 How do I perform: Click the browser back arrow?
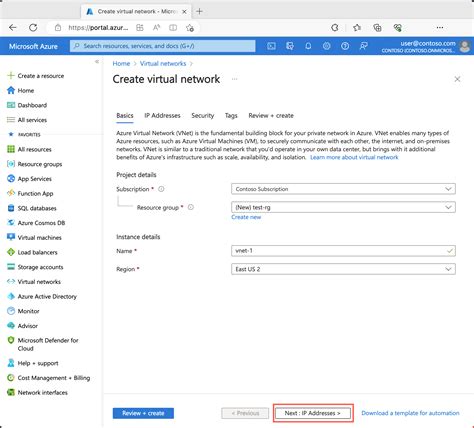tap(13, 28)
